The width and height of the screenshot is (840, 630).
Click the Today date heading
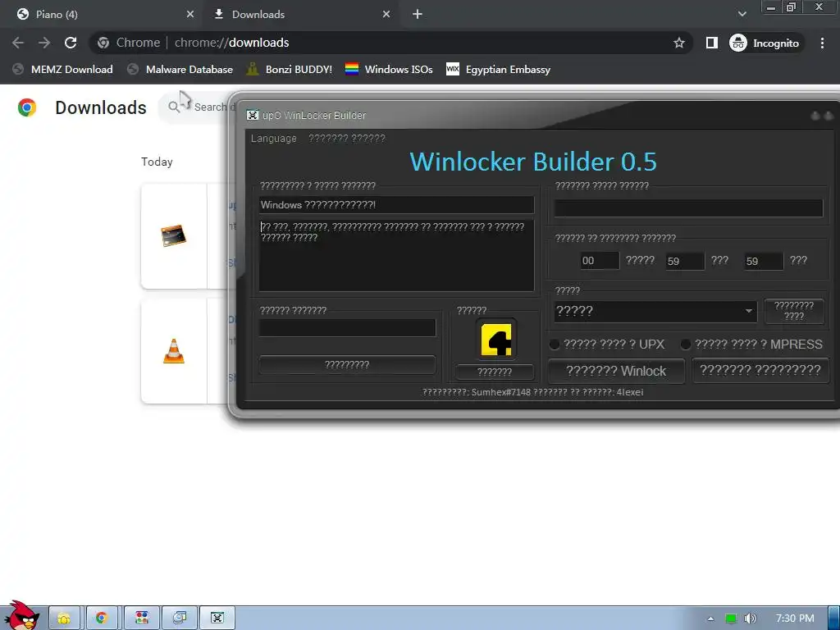[157, 162]
